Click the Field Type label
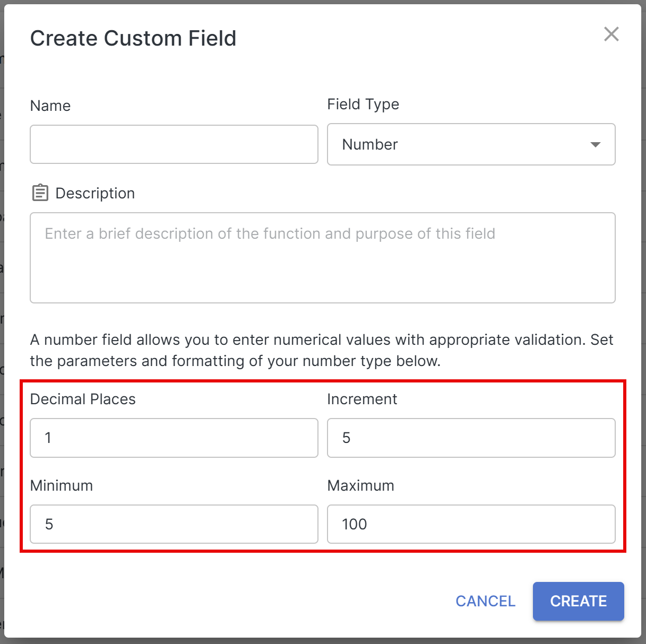Screen dimensions: 646x644 click(x=363, y=104)
